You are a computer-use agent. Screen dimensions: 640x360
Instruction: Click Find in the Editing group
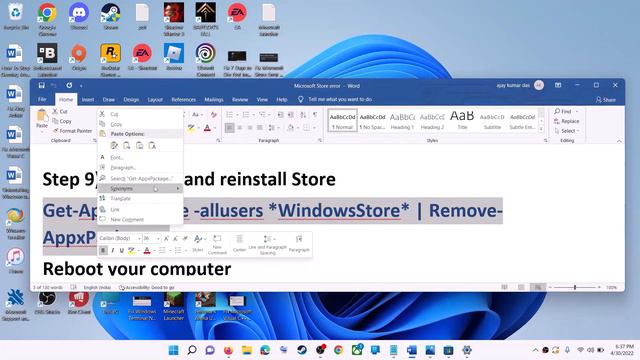[x=566, y=111]
